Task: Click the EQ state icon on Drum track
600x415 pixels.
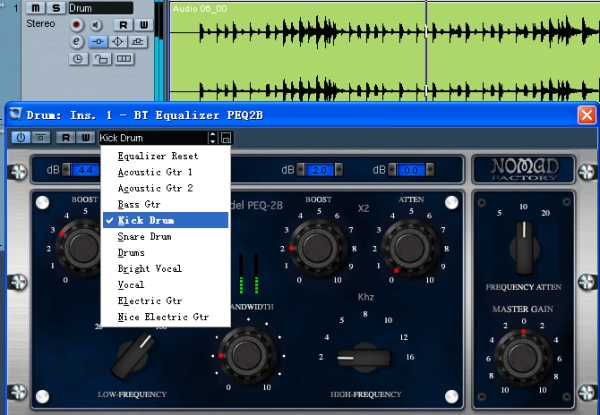Action: point(117,42)
